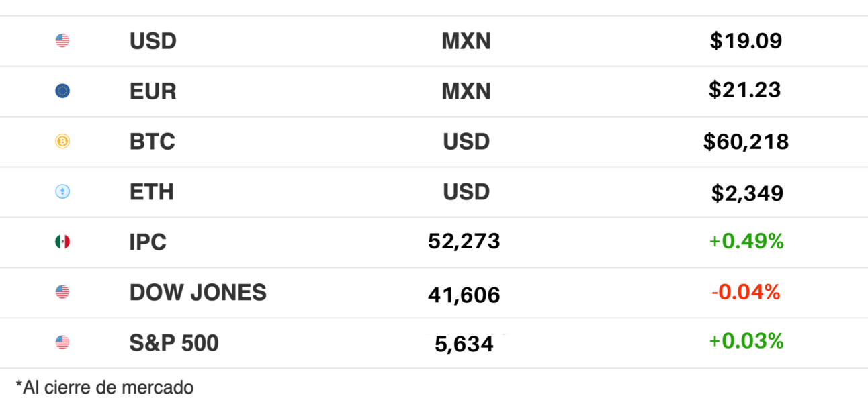This screenshot has height=415, width=868.
Task: Click the orange Bitcoin icon
Action: 62,142
